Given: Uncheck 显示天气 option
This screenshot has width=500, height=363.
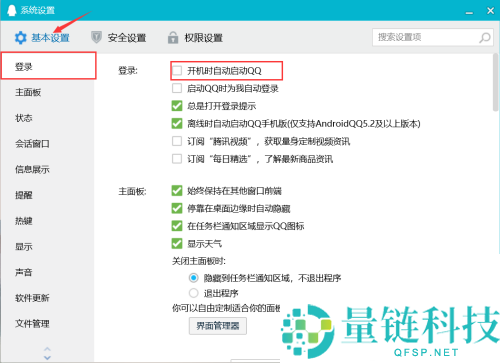Looking at the screenshot, I should tap(177, 244).
